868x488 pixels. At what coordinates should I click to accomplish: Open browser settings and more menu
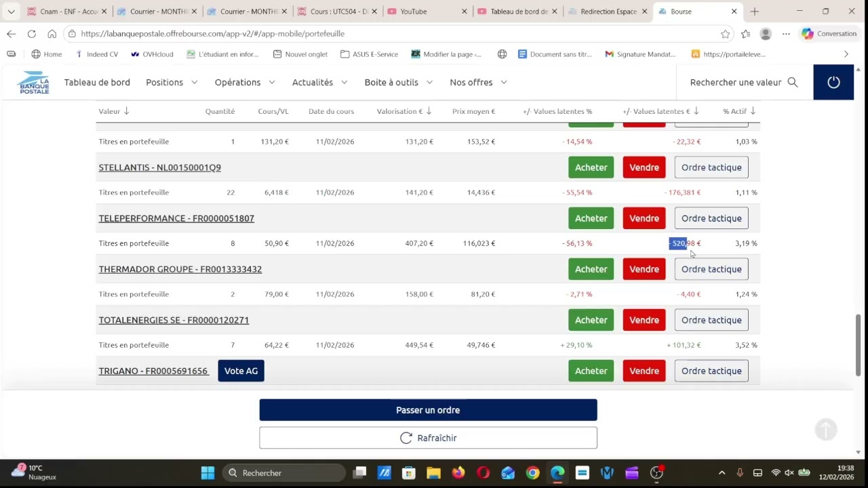(x=786, y=34)
